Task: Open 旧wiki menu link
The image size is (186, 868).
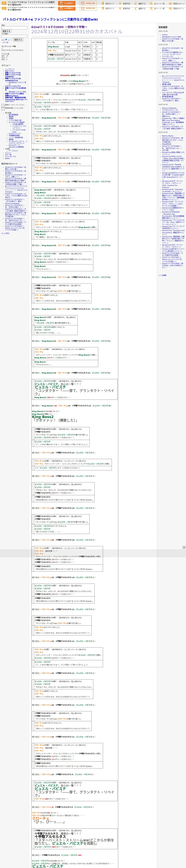Action: coord(7,158)
